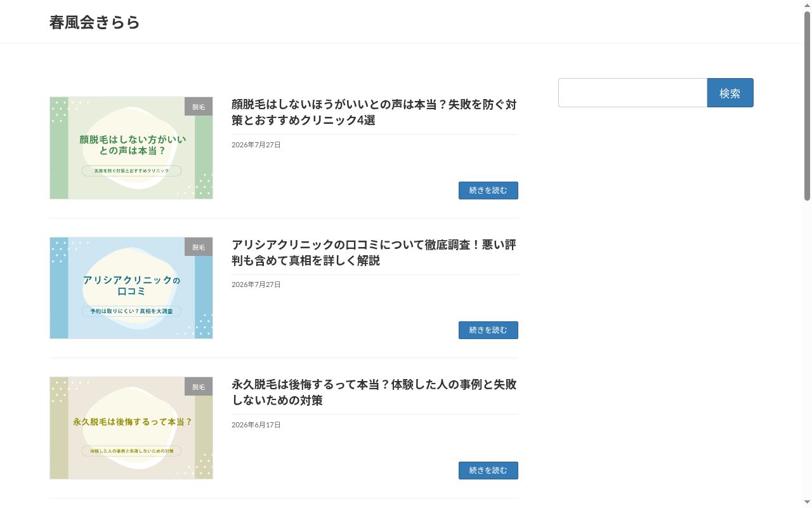Open article title 永久脱毛は後悔するって本当
The width and height of the screenshot is (812, 508).
coord(374,392)
